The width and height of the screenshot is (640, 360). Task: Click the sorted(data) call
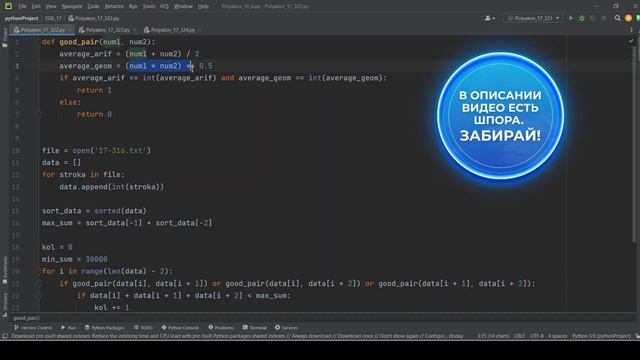click(120, 211)
